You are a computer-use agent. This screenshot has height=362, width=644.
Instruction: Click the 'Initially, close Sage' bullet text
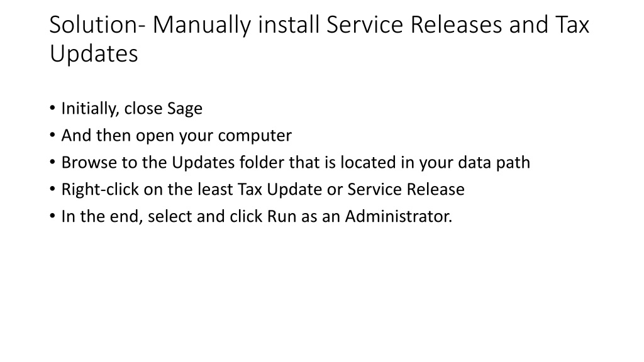coord(132,109)
